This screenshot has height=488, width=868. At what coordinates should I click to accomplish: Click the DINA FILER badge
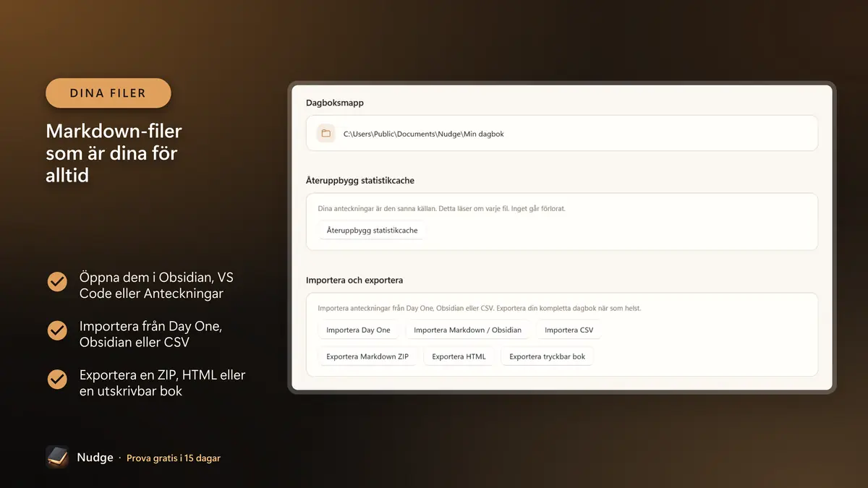click(109, 93)
